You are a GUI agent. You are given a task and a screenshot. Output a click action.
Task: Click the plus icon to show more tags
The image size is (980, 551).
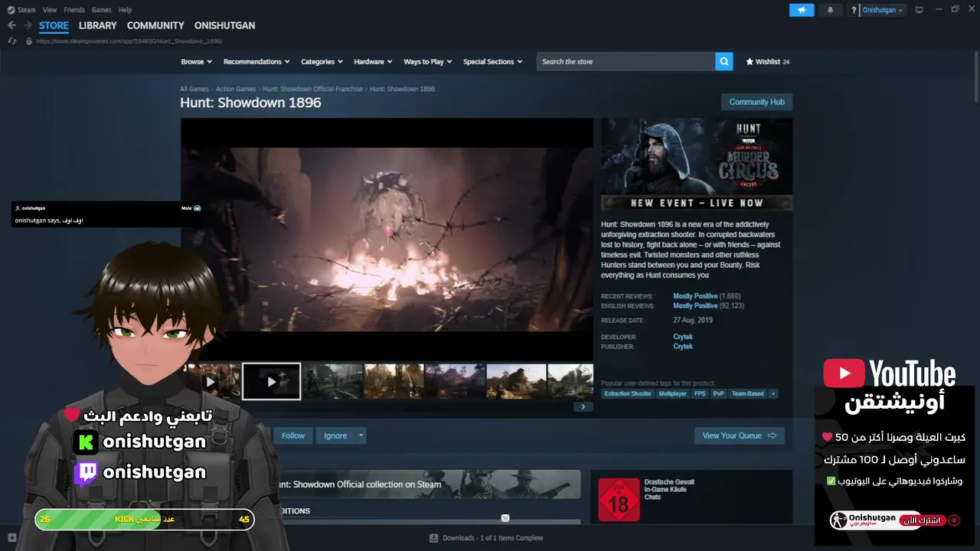coord(773,393)
